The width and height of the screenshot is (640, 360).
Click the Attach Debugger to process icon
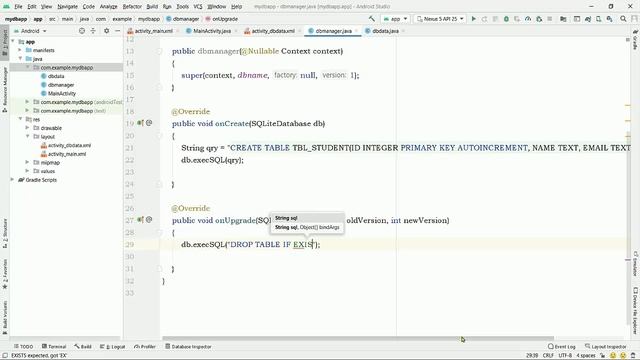(539, 19)
